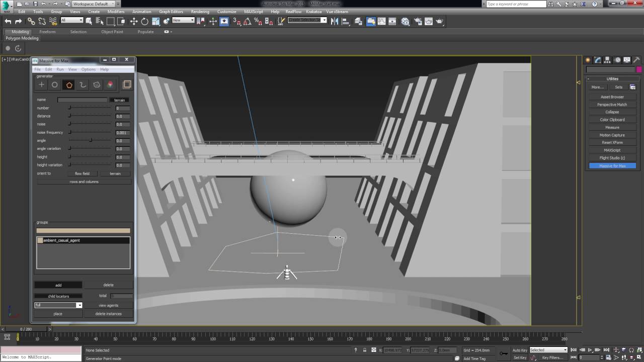
Task: Toggle Window/Crossing selection mode
Action: tap(121, 21)
